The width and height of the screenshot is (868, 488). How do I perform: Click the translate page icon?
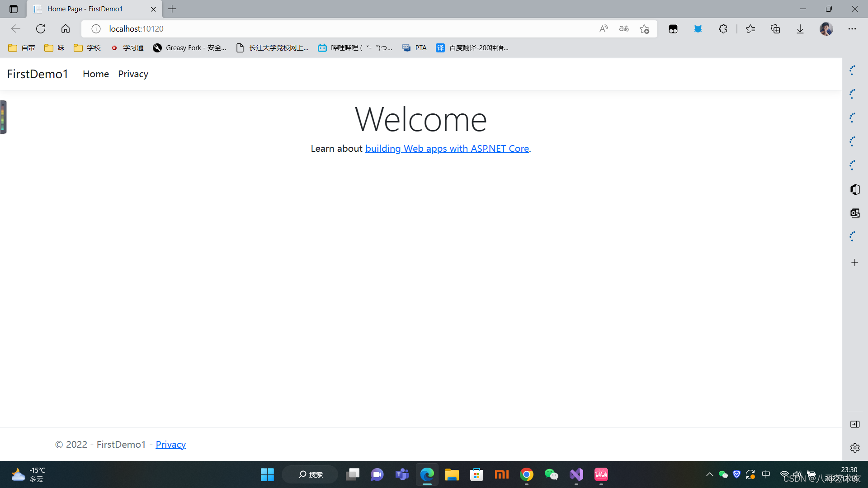pos(624,29)
